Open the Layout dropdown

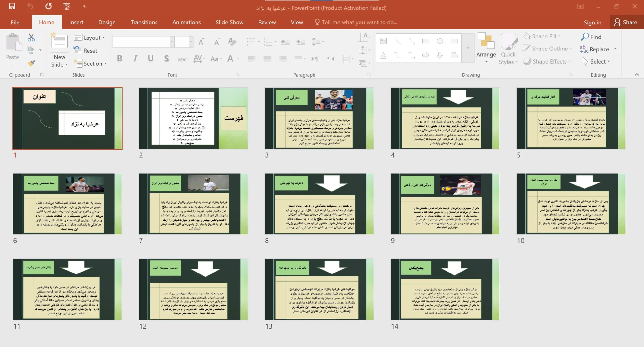point(90,38)
